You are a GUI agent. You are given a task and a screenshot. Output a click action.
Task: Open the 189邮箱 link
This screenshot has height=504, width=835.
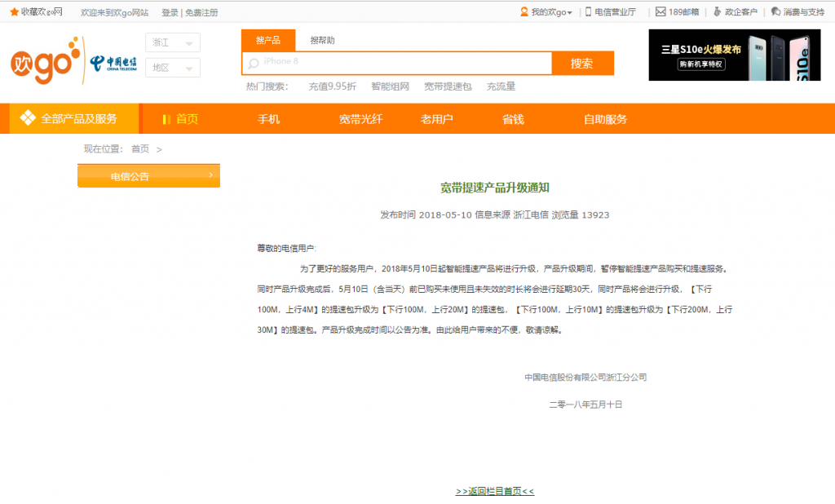[684, 11]
